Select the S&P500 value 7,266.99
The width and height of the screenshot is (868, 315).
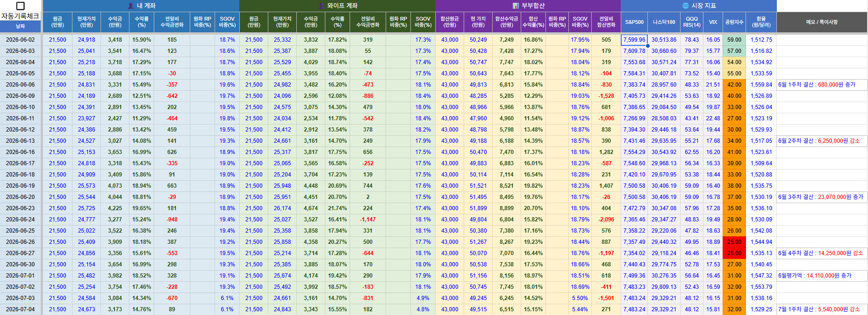(x=634, y=118)
